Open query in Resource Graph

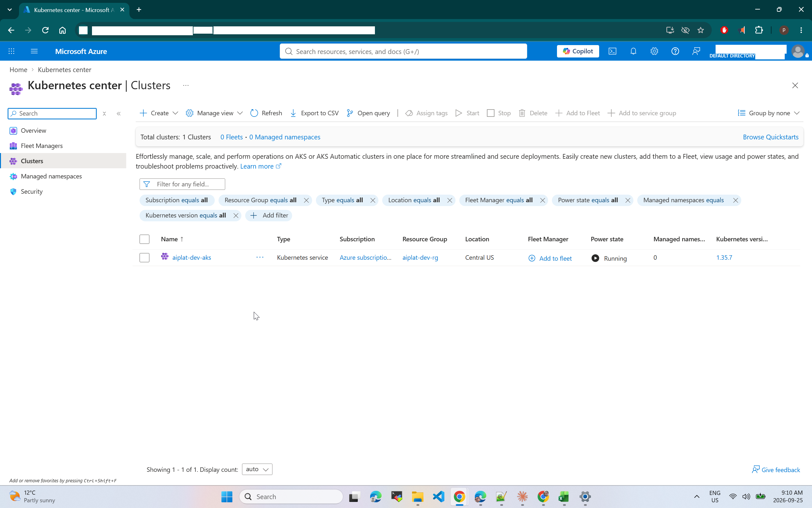coord(368,113)
